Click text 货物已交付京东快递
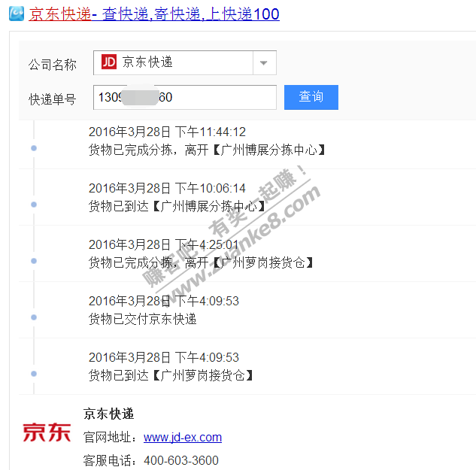Image resolution: width=476 pixels, height=470 pixels. pyautogui.click(x=142, y=319)
